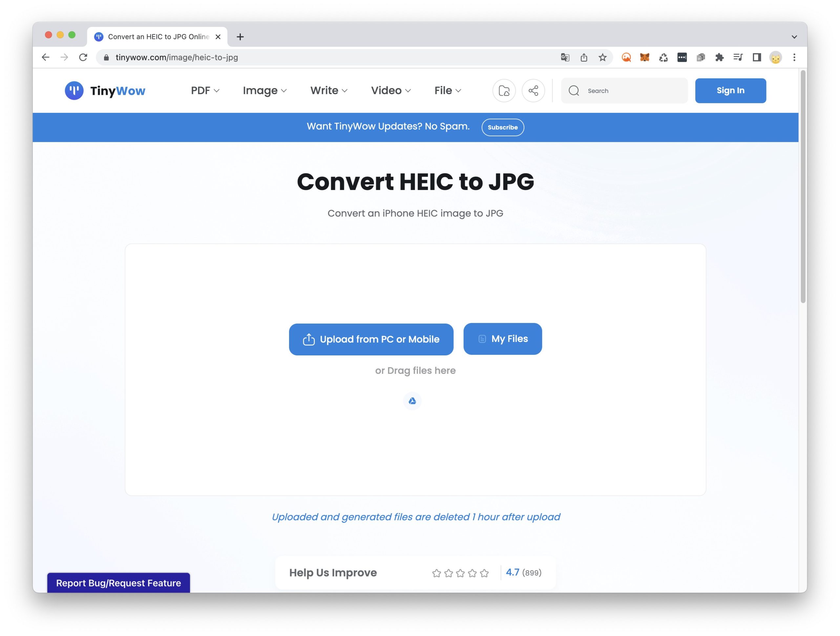The height and width of the screenshot is (636, 840).
Task: Expand the Image dropdown menu
Action: click(x=265, y=90)
